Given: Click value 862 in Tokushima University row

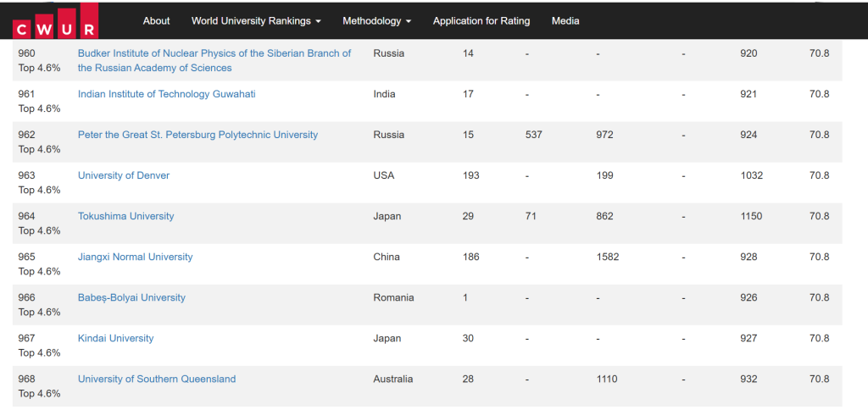Looking at the screenshot, I should (x=604, y=216).
